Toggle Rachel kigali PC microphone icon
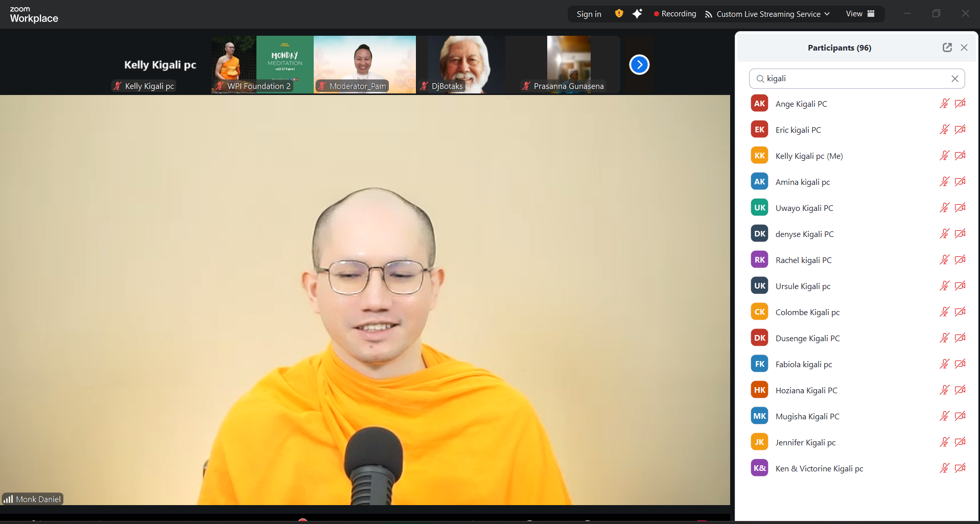The image size is (980, 524). coord(944,260)
